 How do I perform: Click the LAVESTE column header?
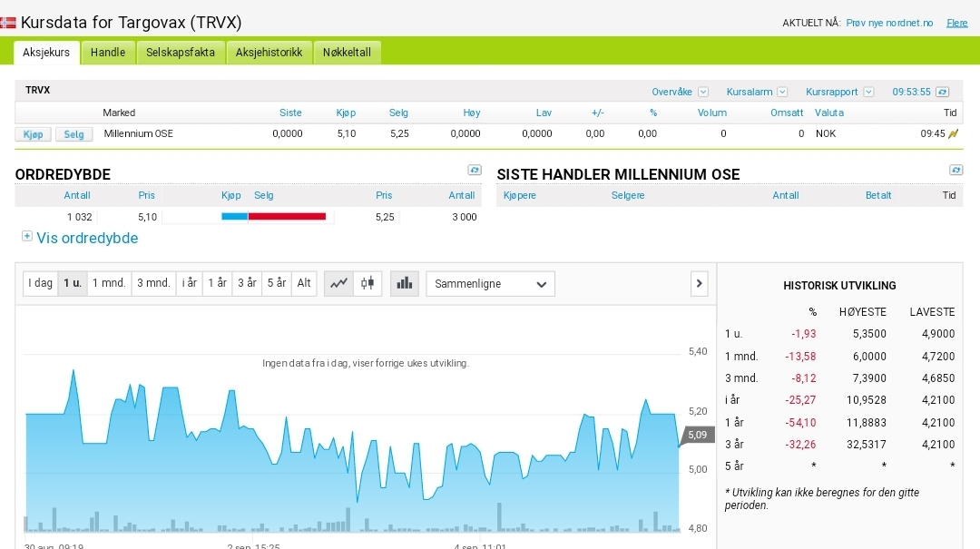932,312
